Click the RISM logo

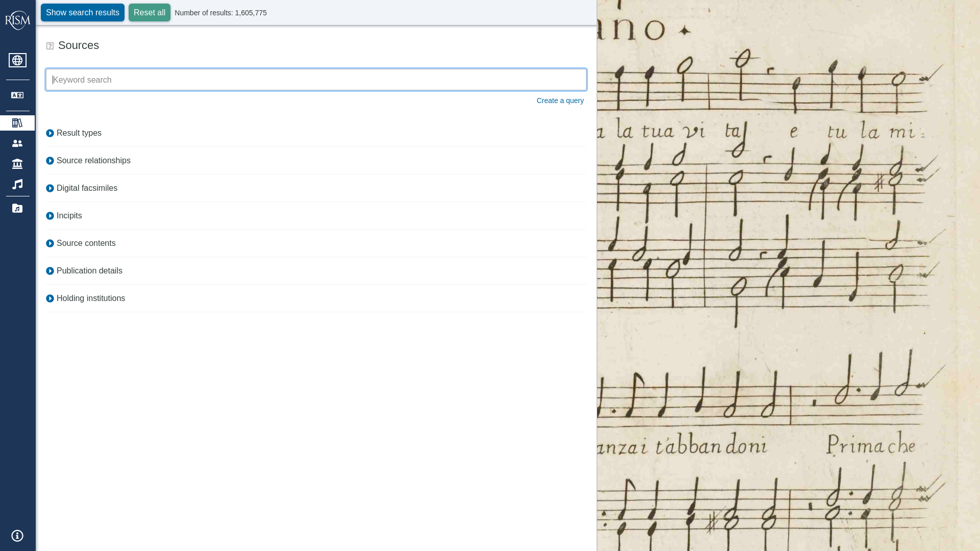(17, 20)
